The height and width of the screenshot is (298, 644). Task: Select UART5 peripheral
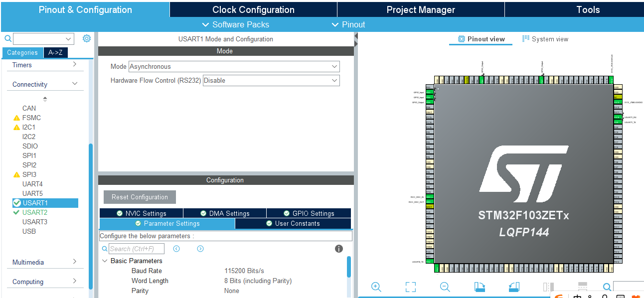point(32,193)
